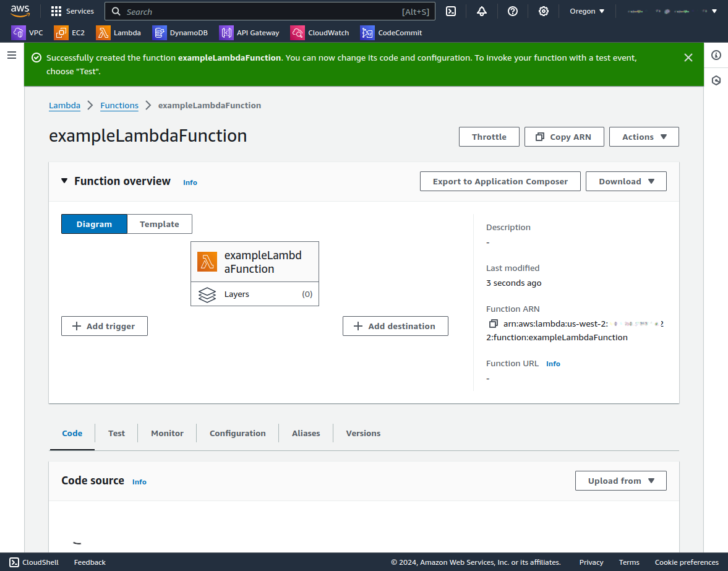
Task: Open DynamoDB from the favorites bar
Action: 180,32
